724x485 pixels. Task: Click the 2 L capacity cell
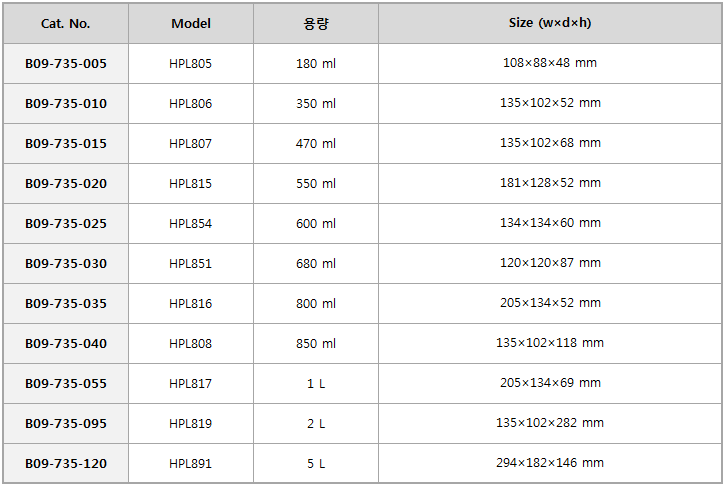[x=316, y=424]
